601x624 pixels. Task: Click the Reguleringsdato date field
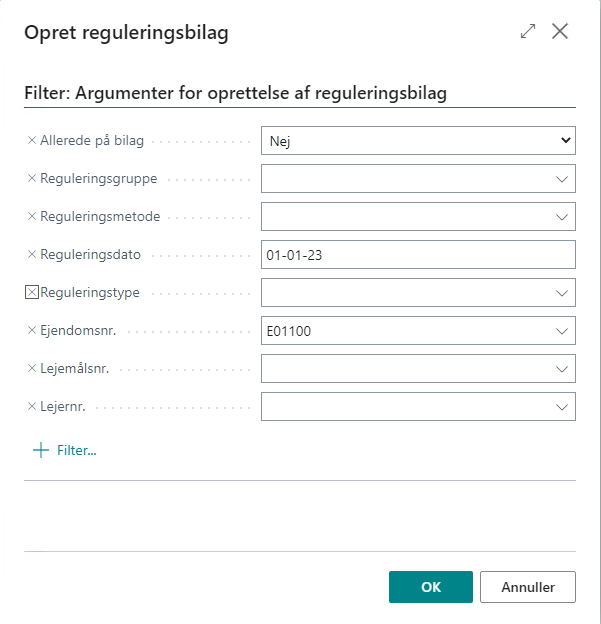[x=418, y=254]
